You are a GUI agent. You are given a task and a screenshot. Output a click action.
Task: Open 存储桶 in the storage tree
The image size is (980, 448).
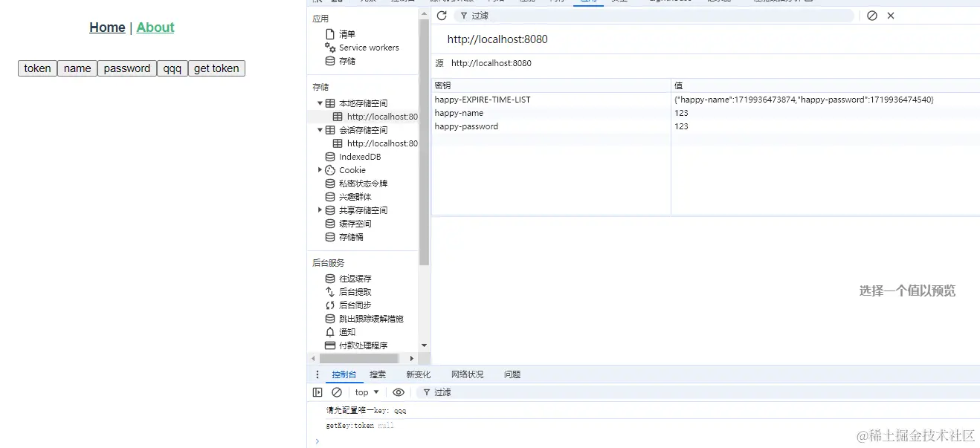coord(351,237)
